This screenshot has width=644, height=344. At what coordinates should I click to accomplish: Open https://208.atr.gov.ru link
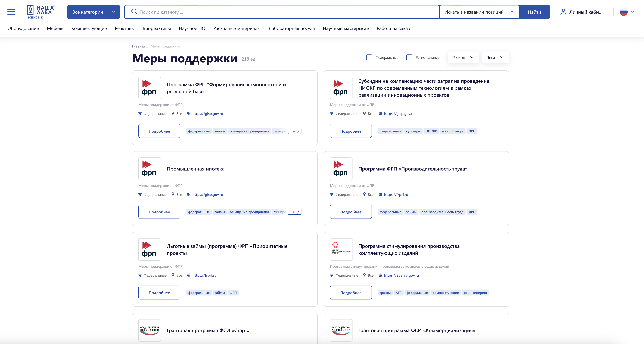point(401,275)
